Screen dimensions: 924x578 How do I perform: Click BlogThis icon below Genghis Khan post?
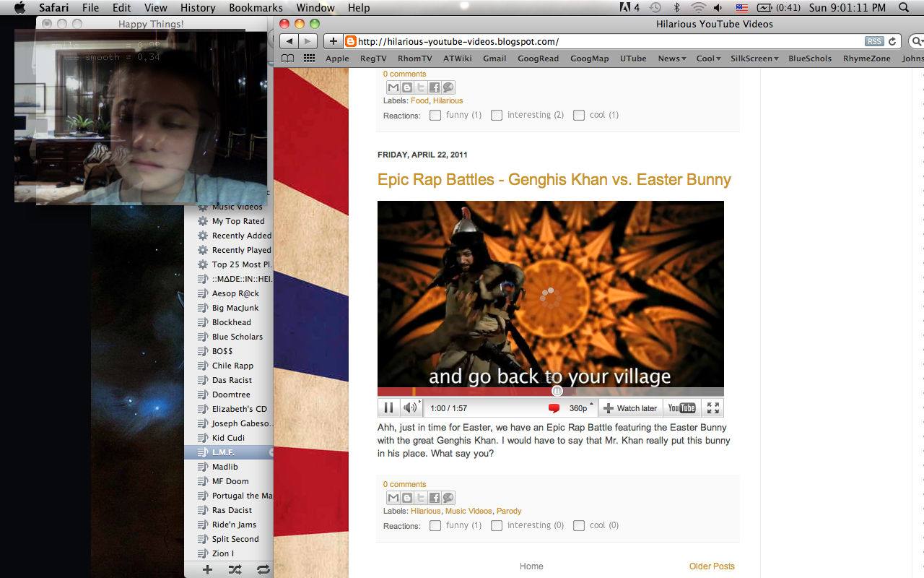pos(406,498)
